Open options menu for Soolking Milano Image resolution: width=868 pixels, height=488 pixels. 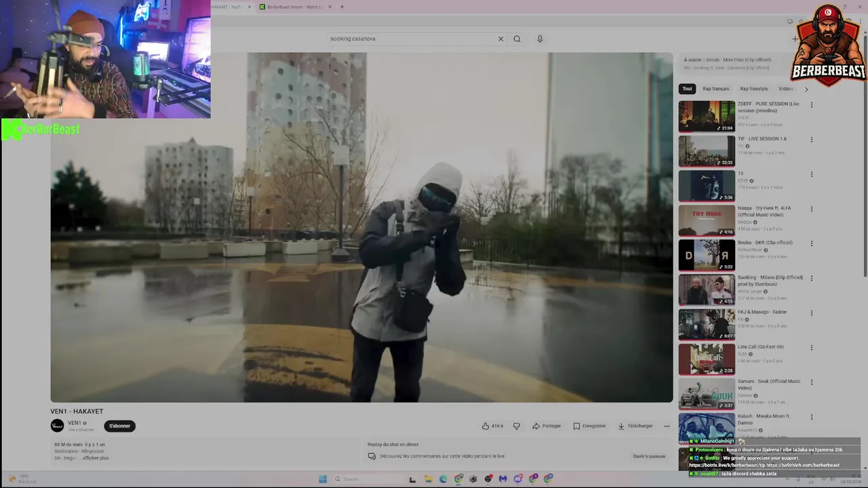[x=811, y=278]
